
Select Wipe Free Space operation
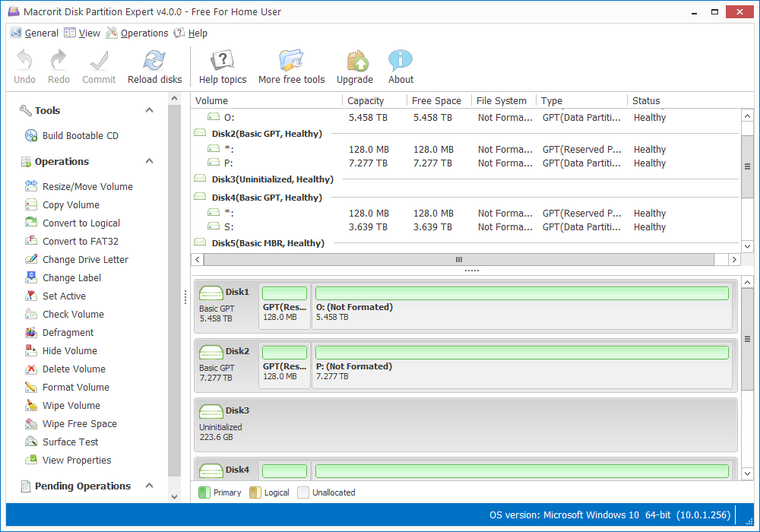click(71, 424)
